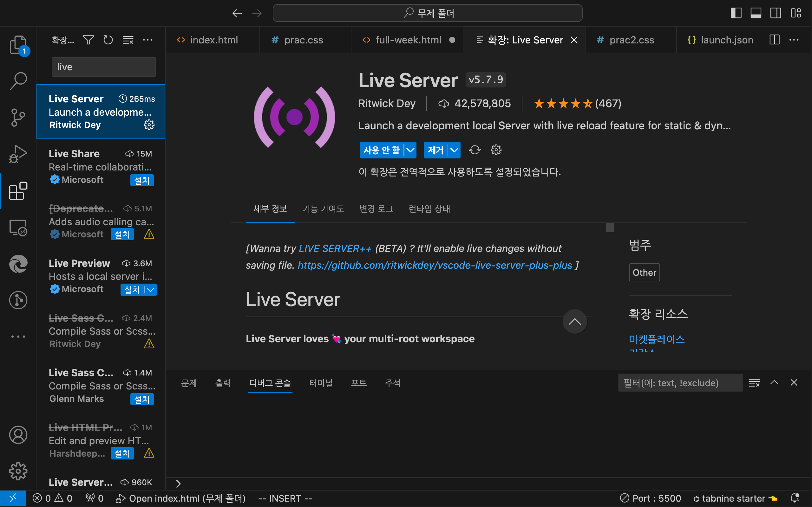Click the filter extensions funnel icon
Image resolution: width=812 pixels, height=507 pixels.
tap(88, 40)
